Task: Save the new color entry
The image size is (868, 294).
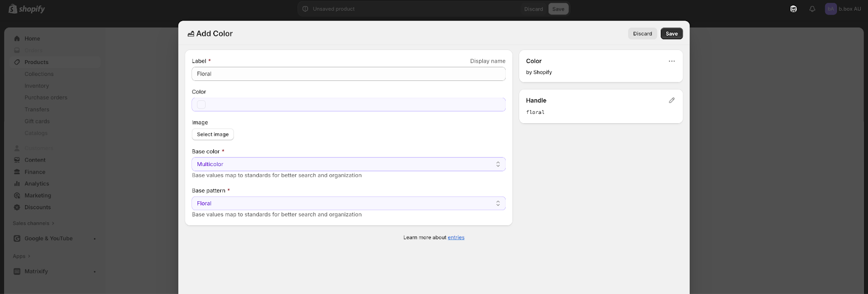Action: point(672,34)
